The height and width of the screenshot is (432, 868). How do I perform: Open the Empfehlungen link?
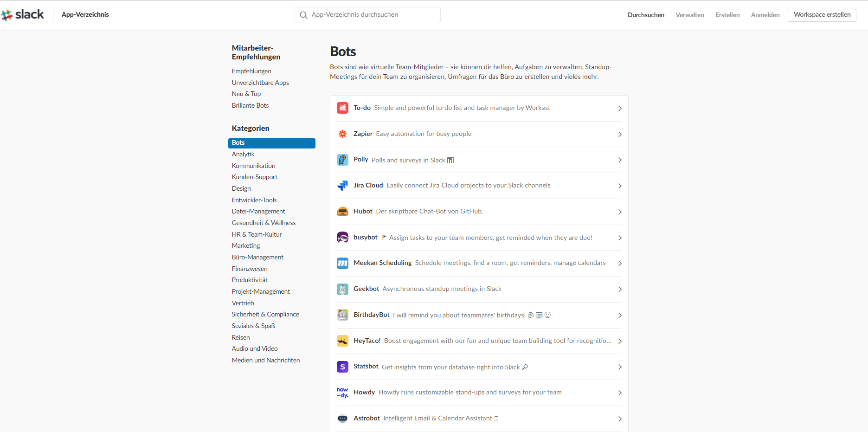tap(251, 71)
